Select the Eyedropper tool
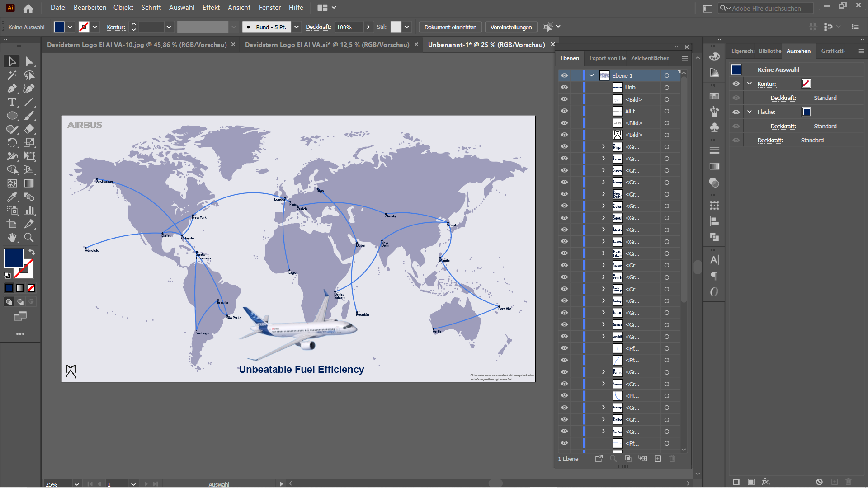868x488 pixels. tap(12, 197)
